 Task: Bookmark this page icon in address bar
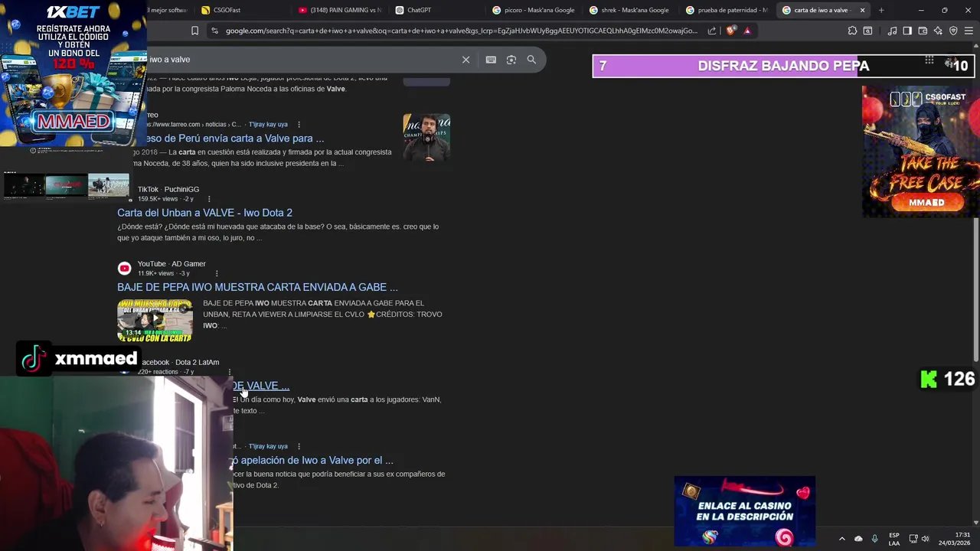coord(194,31)
